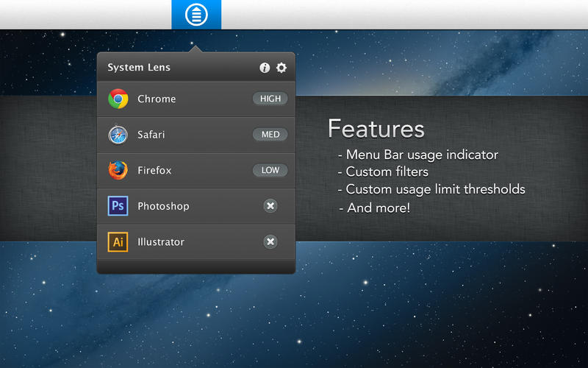Screen dimensions: 588x368
Task: Select the Safari row label
Action: pos(151,135)
